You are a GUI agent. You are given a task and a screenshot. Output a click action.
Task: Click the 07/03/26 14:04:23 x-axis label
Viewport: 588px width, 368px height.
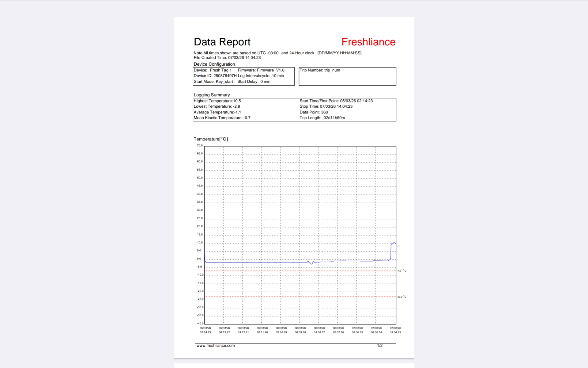(395, 330)
